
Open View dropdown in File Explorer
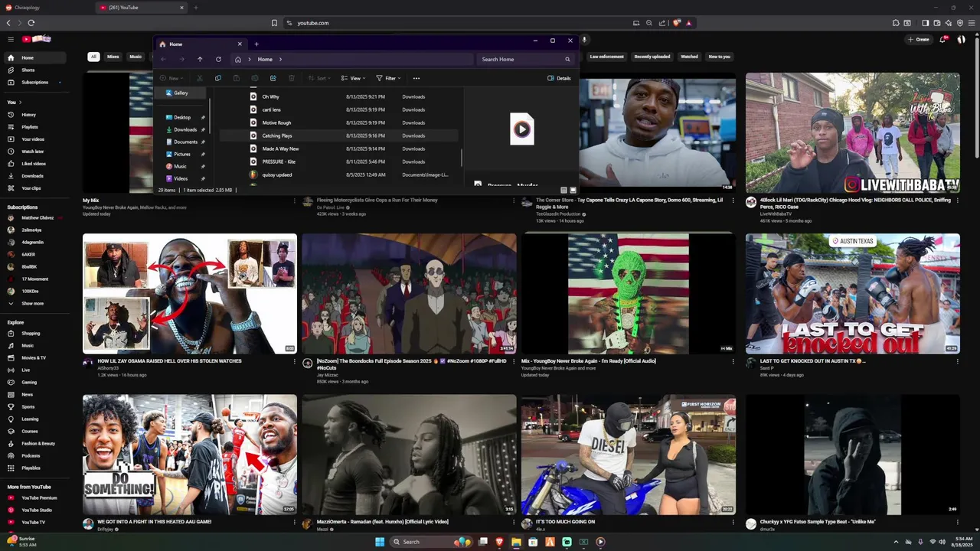[353, 78]
